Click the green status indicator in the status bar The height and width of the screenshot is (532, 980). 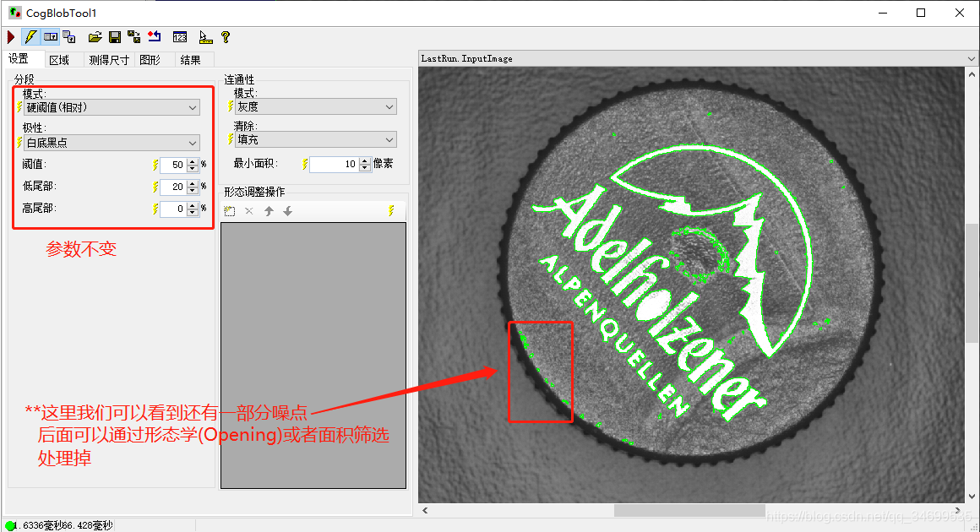tap(9, 526)
